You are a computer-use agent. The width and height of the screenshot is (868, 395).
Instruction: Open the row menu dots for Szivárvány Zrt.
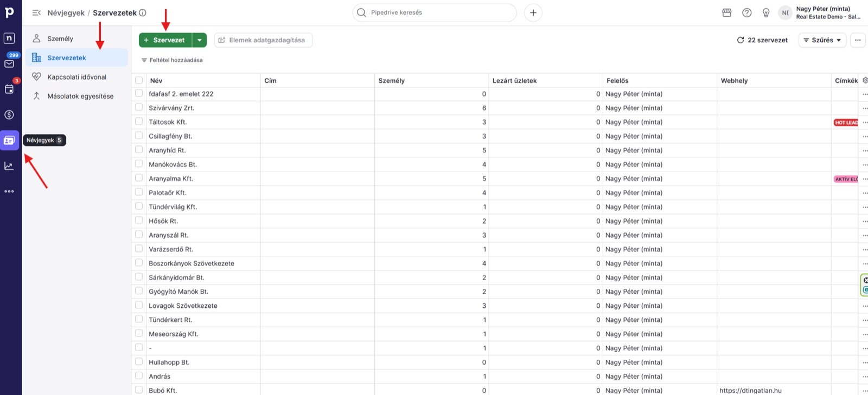[865, 108]
